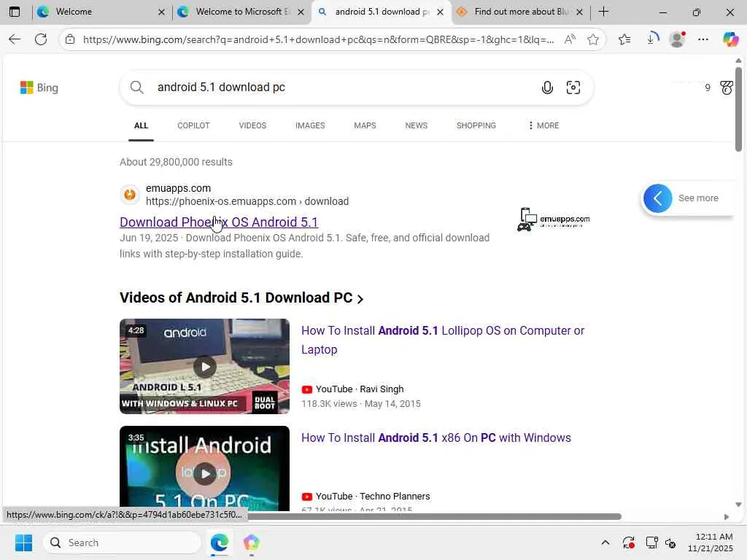The height and width of the screenshot is (560, 747).
Task: Click the 'About 29,800,000 results' text
Action: (176, 162)
